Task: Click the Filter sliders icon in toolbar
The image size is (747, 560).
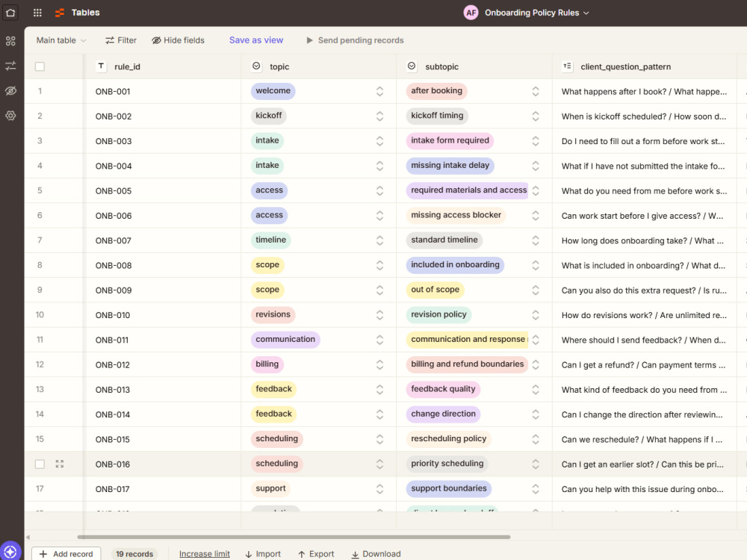Action: tap(110, 40)
